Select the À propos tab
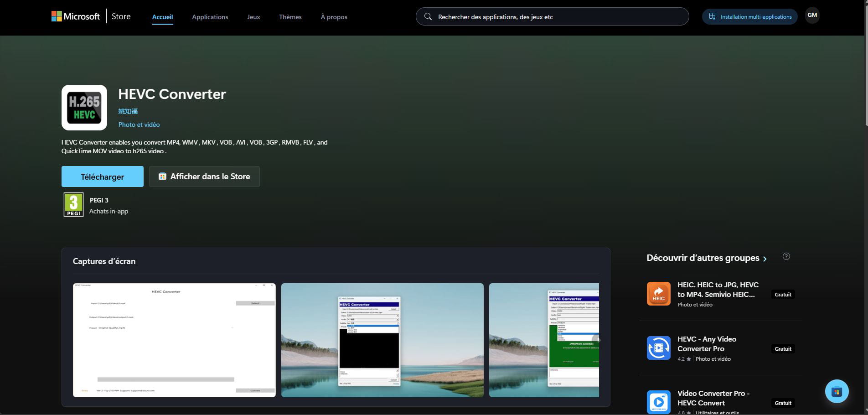Screen dimensions: 868x415 point(334,17)
